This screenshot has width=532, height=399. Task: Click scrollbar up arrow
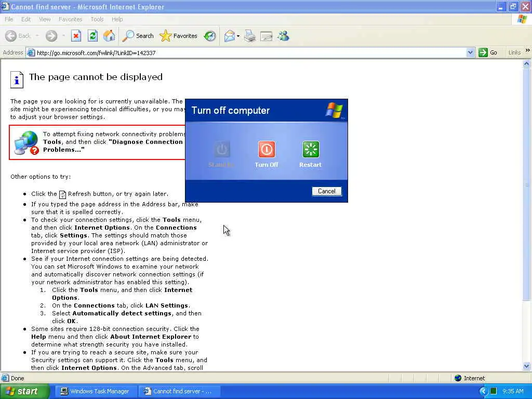pos(527,63)
